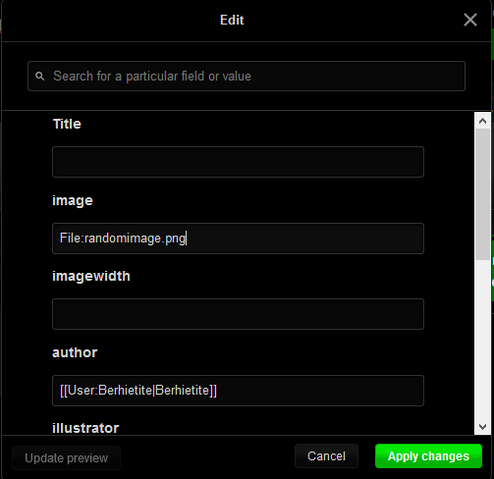This screenshot has height=479, width=494.
Task: Click the magnifier icon in search box
Action: coord(40,76)
